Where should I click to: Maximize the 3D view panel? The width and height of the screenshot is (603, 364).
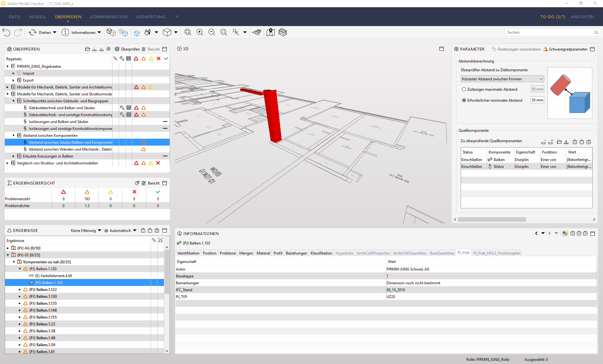click(442, 49)
